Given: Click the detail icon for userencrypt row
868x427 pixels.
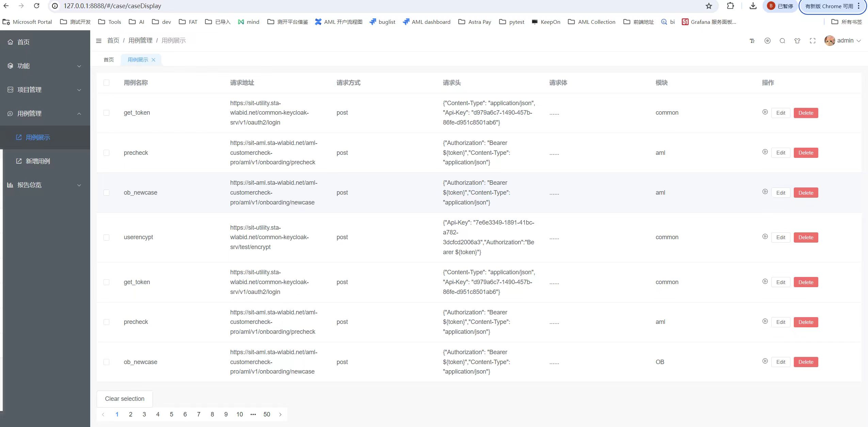Looking at the screenshot, I should [765, 237].
